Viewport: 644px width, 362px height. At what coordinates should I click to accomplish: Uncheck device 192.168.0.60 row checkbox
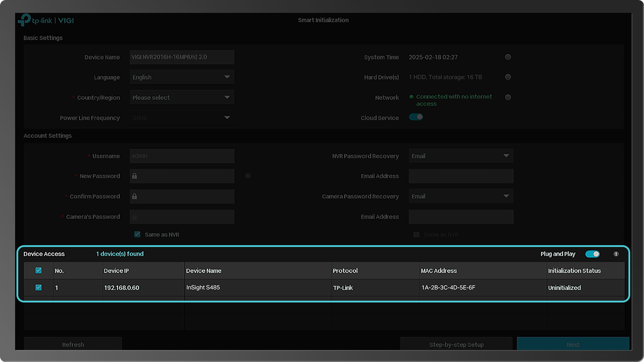point(39,287)
